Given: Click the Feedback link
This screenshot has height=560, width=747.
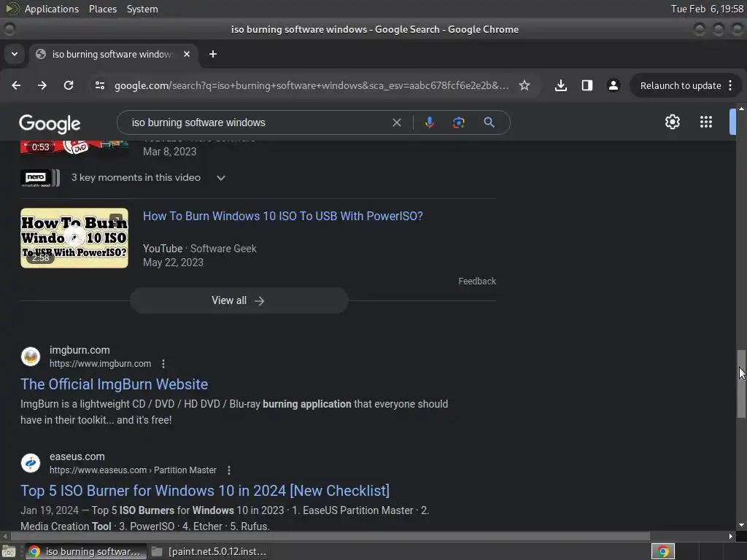Looking at the screenshot, I should 477,281.
